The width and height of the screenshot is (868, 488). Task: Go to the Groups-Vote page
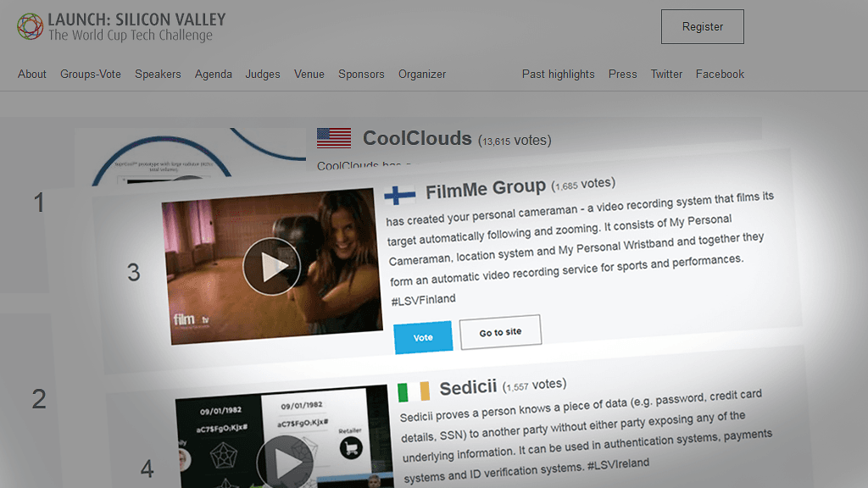click(x=91, y=75)
